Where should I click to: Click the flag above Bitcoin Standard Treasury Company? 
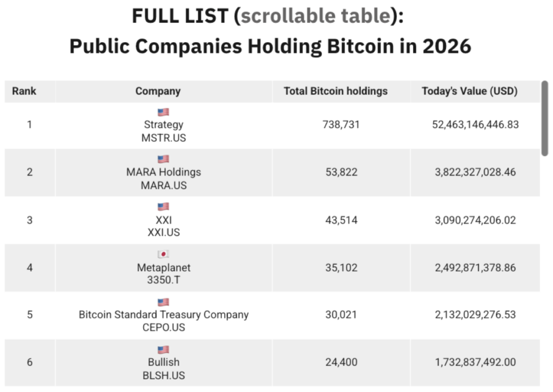click(x=163, y=302)
